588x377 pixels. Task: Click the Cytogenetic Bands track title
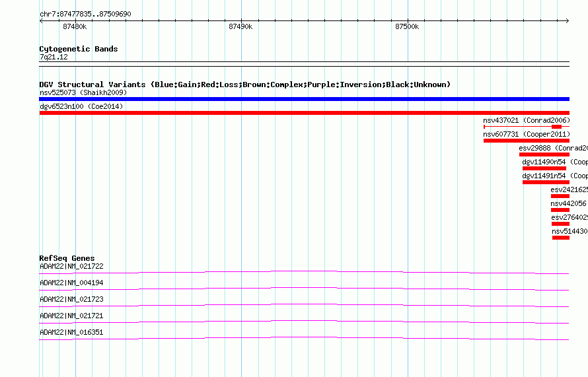[79, 49]
